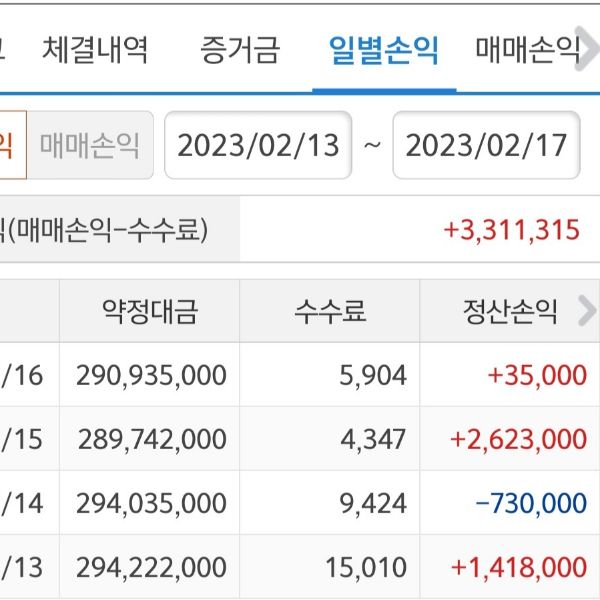Screen dimensions: 600x600
Task: Click the 수수료 column header
Action: (x=329, y=312)
